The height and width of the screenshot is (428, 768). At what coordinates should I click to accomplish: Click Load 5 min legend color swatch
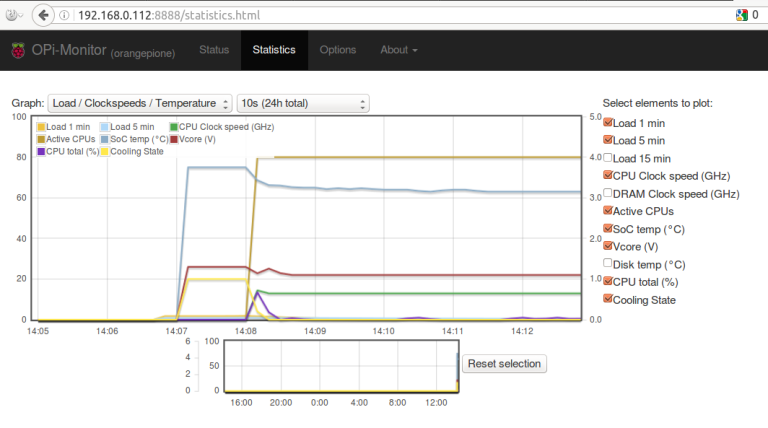click(x=104, y=127)
